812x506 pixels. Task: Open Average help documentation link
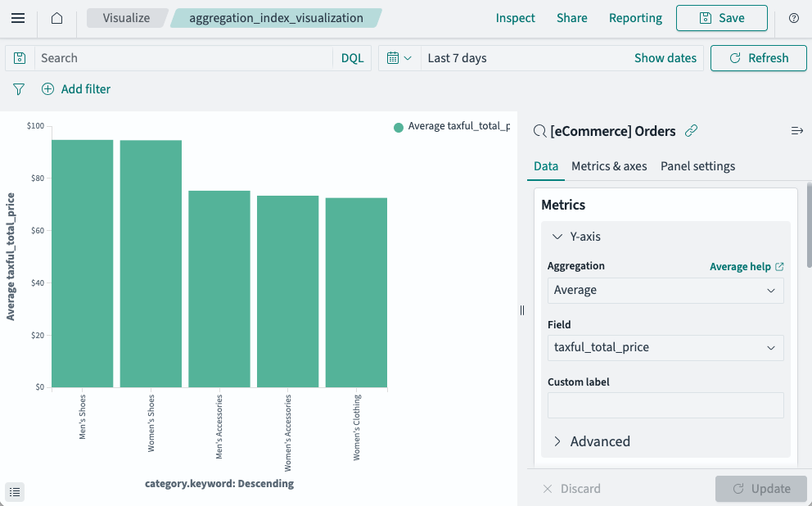pyautogui.click(x=747, y=267)
